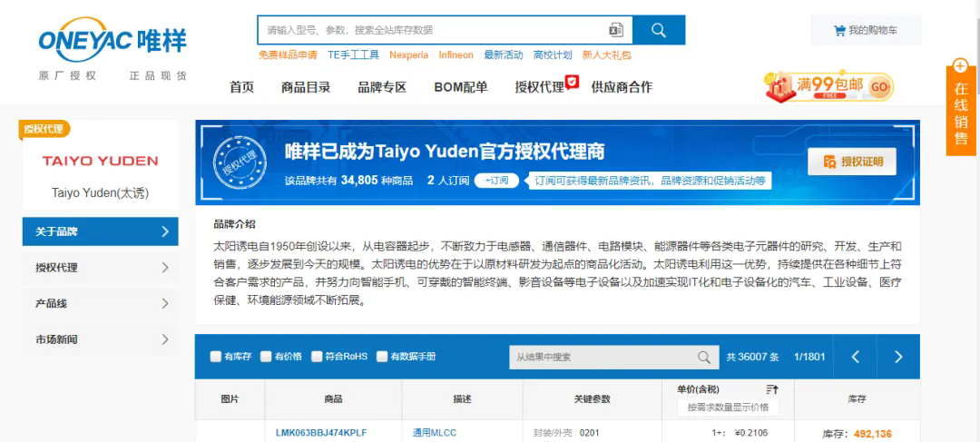Viewport: 980px width, 442px height.
Task: Click the 库存 column header
Action: coord(857,398)
